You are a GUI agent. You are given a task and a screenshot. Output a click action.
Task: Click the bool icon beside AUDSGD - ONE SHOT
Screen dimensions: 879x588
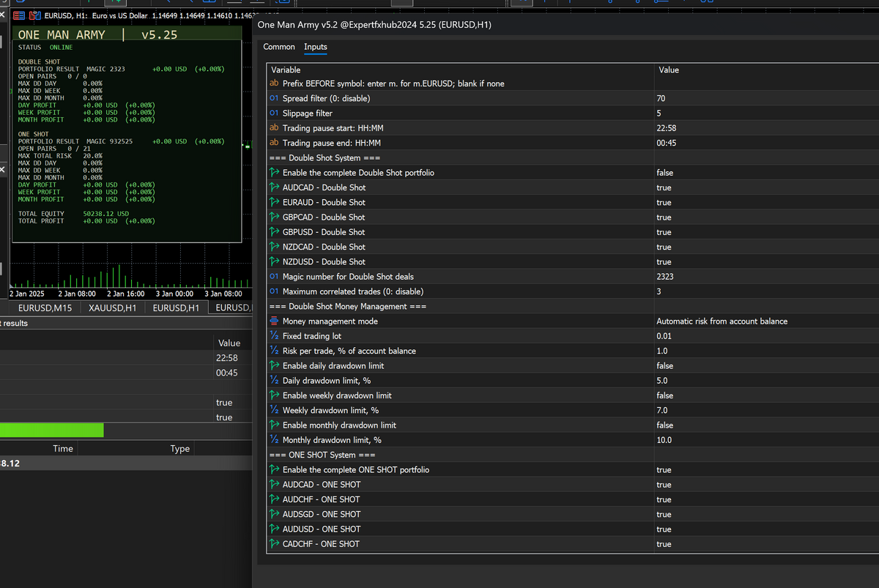click(275, 514)
